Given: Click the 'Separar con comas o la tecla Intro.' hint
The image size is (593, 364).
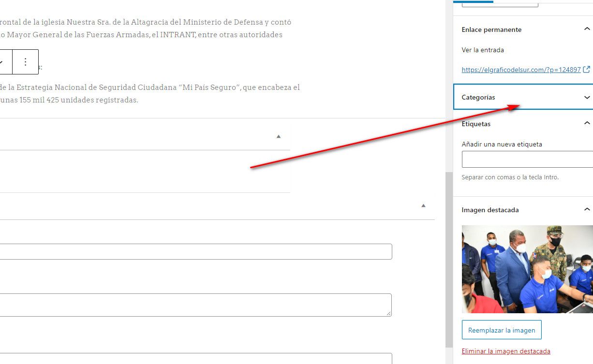Looking at the screenshot, I should click(x=510, y=177).
